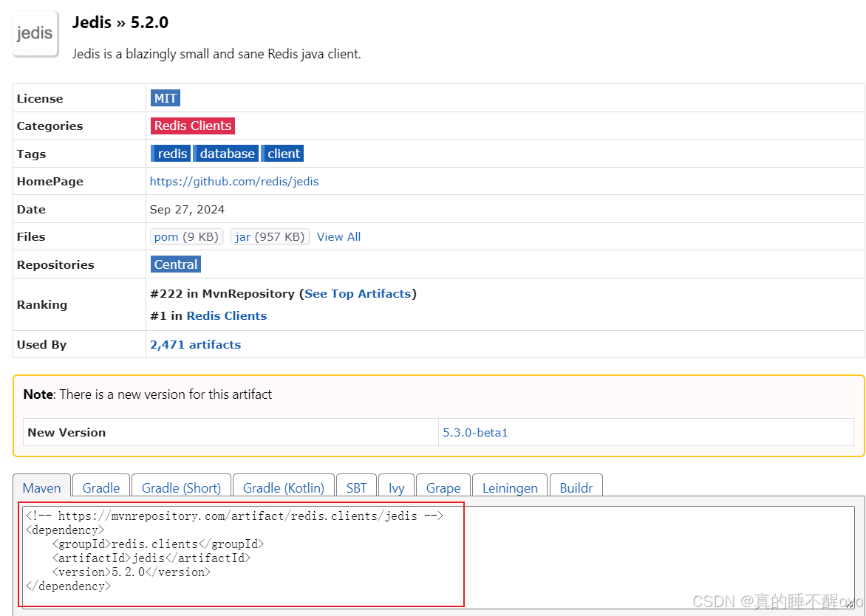Click the Files row label
Image resolution: width=866 pixels, height=616 pixels.
coord(31,237)
